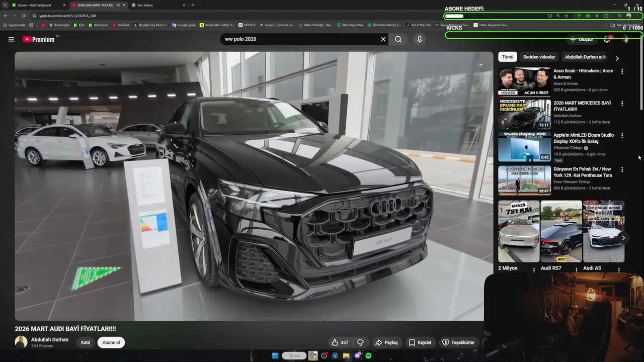This screenshot has width=644, height=362.
Task: Click the Katıl join button
Action: tap(86, 342)
